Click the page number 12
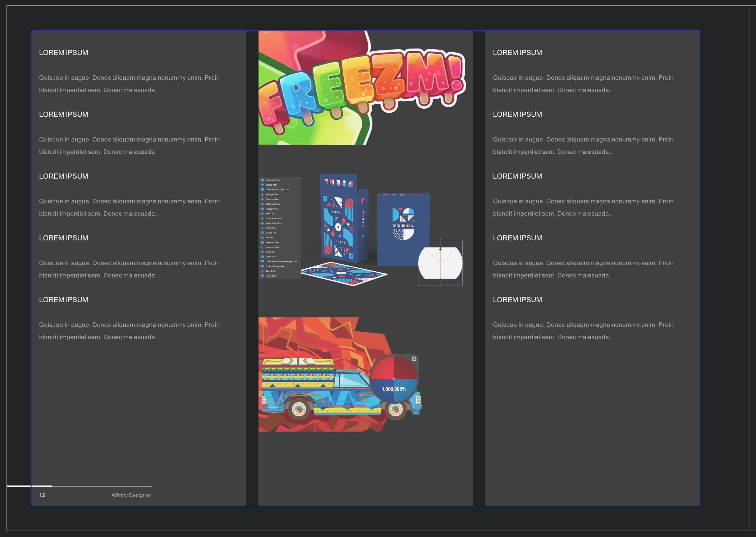756x537 pixels. pos(42,495)
